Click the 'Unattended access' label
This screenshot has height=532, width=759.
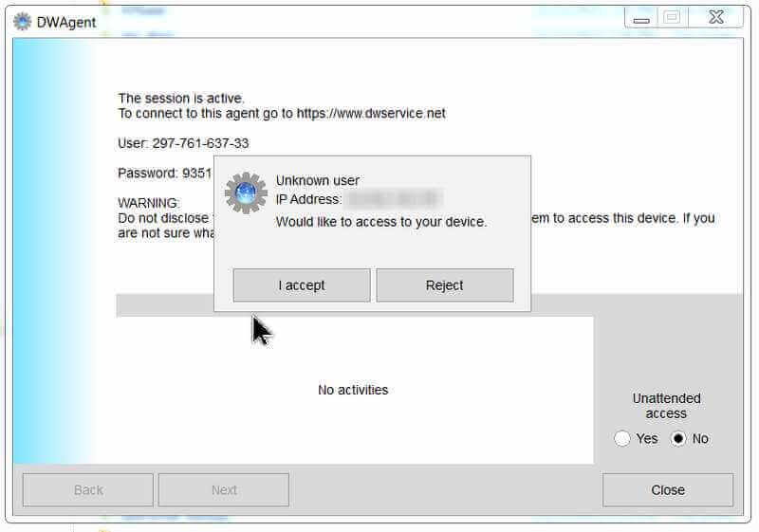(667, 406)
